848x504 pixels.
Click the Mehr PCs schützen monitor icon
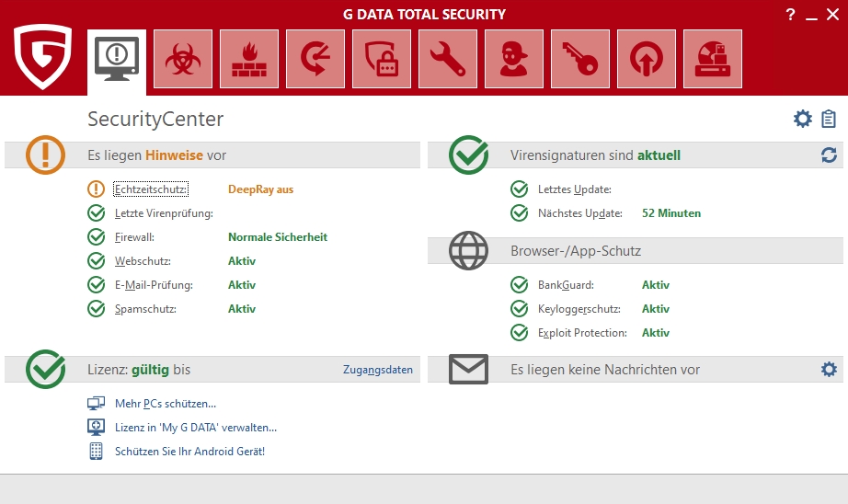97,404
